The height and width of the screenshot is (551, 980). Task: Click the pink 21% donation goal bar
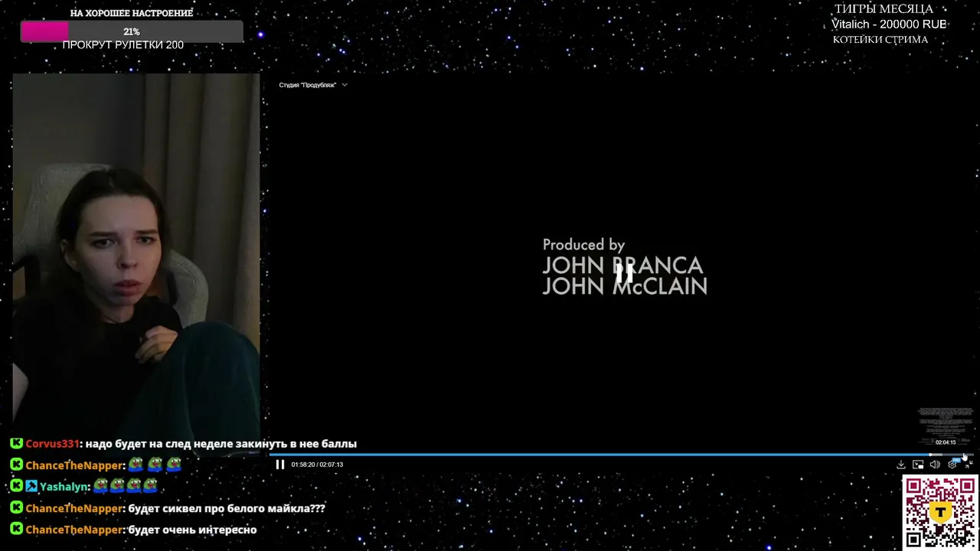(x=132, y=31)
